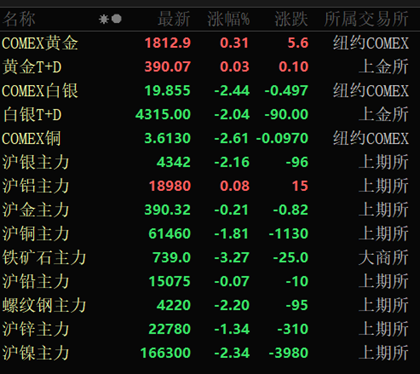Viewport: 420px width, 374px height.
Task: Select the 白银T+D row
Action: pyautogui.click(x=210, y=115)
